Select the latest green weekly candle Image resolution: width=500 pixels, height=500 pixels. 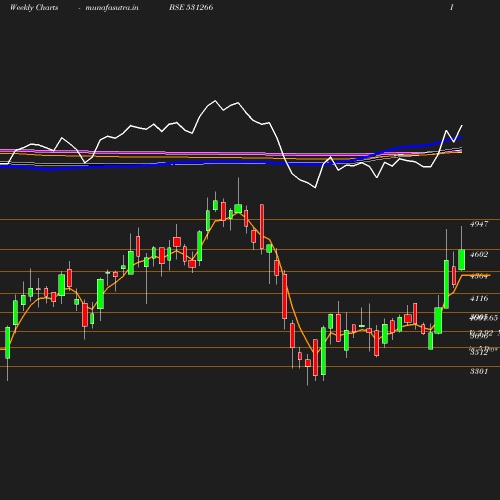(462, 260)
